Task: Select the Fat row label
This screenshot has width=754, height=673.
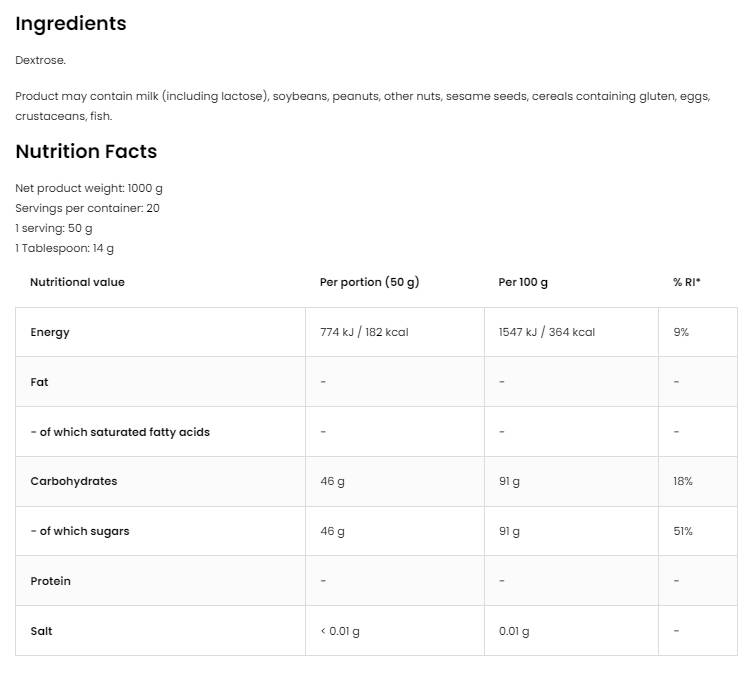Action: click(39, 382)
